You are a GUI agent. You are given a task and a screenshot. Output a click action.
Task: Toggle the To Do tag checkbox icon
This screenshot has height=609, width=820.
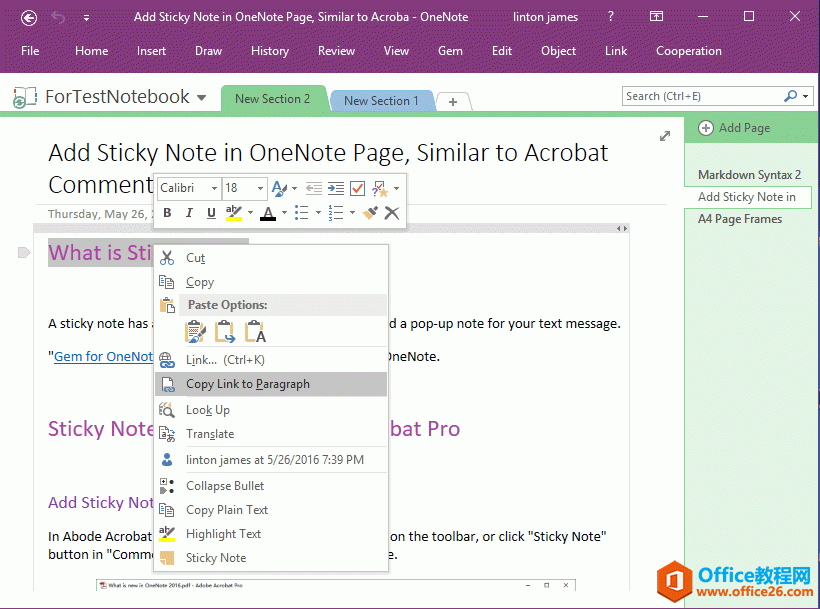[x=358, y=188]
